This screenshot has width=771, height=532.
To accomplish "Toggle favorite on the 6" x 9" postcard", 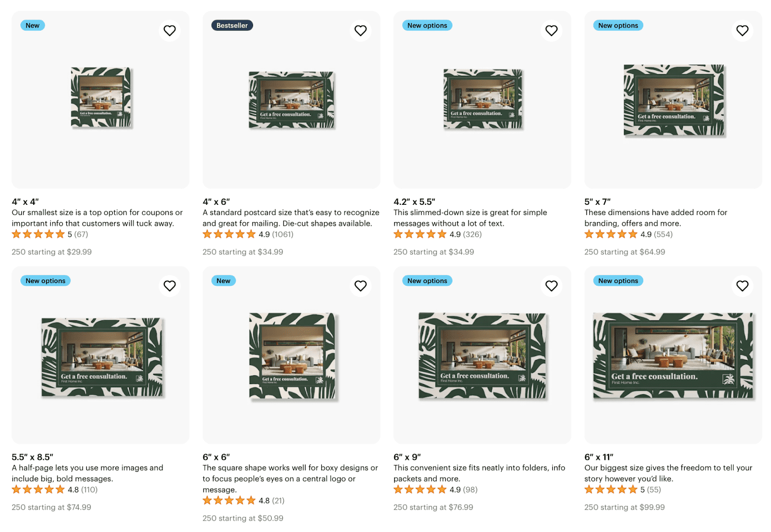I will pos(551,286).
